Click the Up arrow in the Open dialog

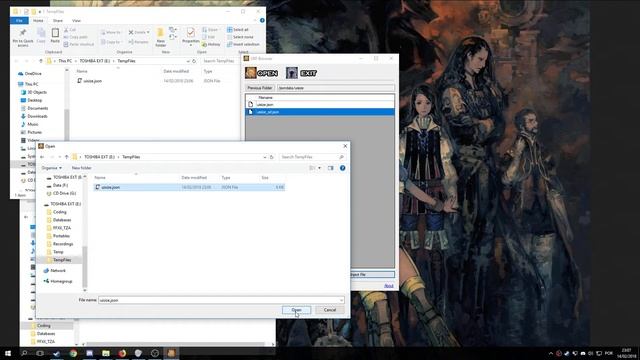(67, 157)
